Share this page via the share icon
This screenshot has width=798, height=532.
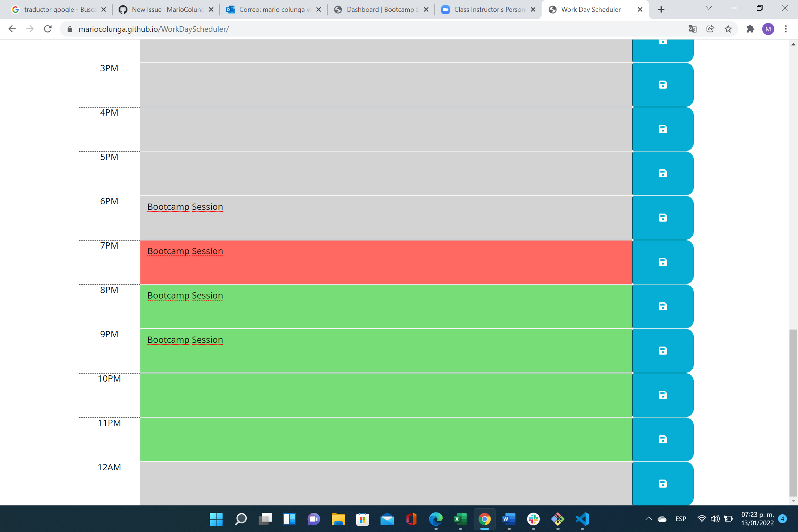point(710,29)
